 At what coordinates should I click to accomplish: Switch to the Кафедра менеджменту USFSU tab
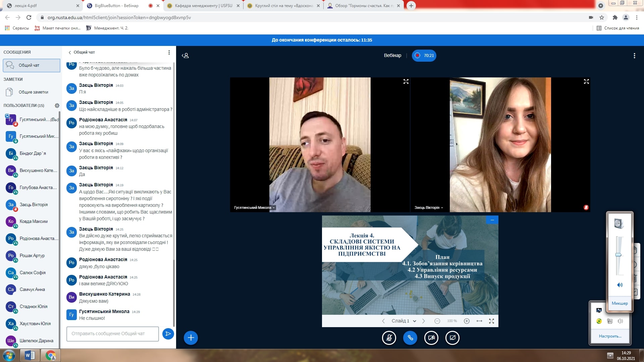(x=204, y=6)
